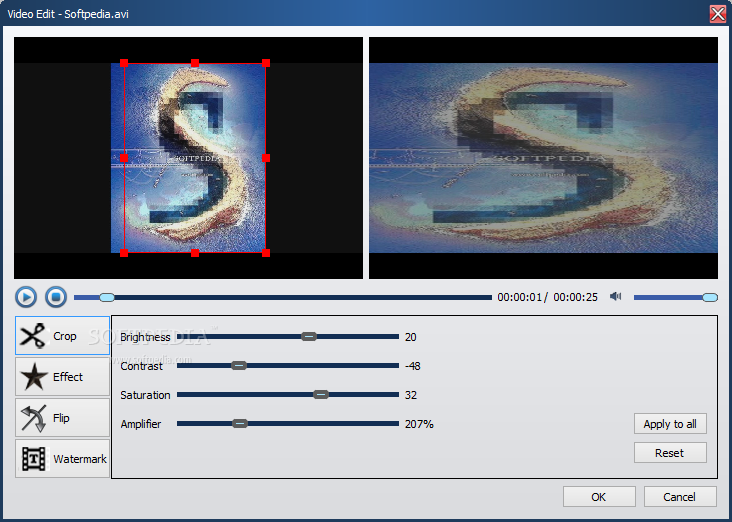
Task: Click the Contrast value -48
Action: [x=413, y=366]
